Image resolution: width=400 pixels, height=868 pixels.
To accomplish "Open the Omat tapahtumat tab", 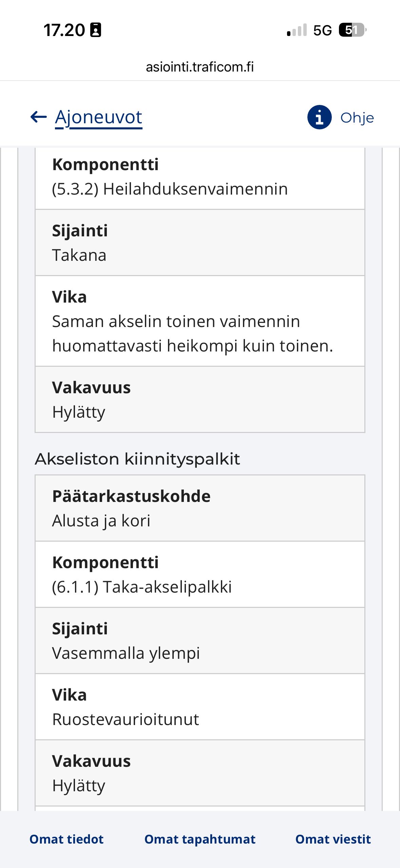I will point(200,839).
